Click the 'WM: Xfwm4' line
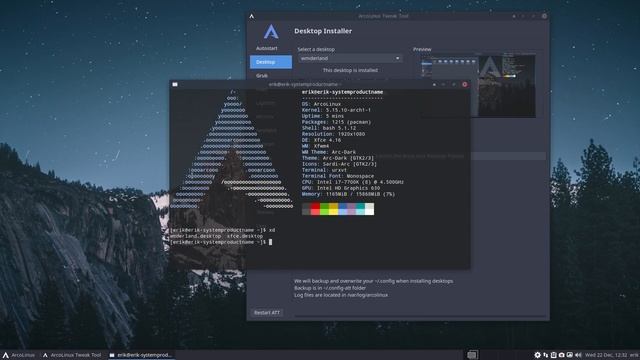This screenshot has height=360, width=640. point(316,146)
